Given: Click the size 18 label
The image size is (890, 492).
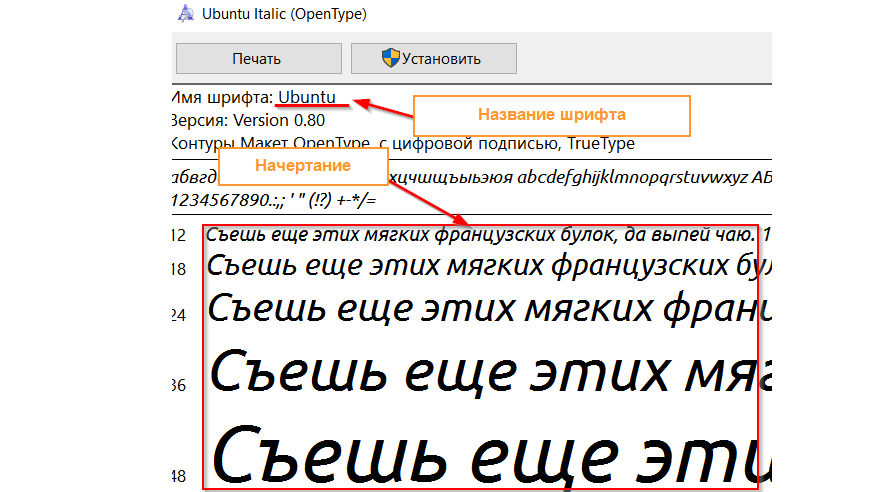Looking at the screenshot, I should tap(179, 269).
